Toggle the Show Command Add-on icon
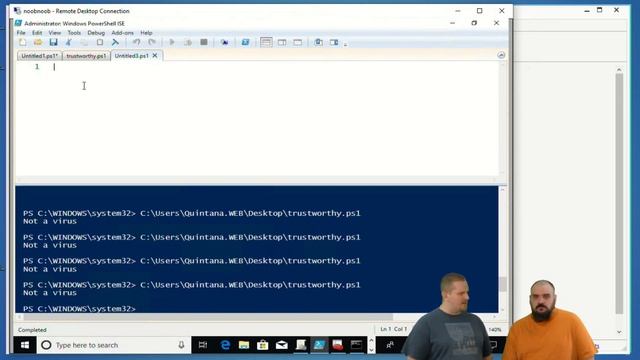Image resolution: width=640 pixels, height=360 pixels. 334,42
